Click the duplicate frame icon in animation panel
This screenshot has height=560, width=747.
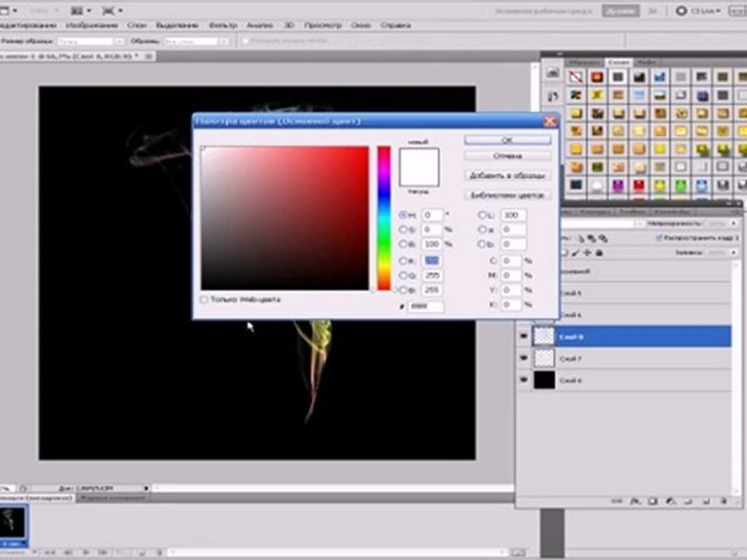[142, 552]
